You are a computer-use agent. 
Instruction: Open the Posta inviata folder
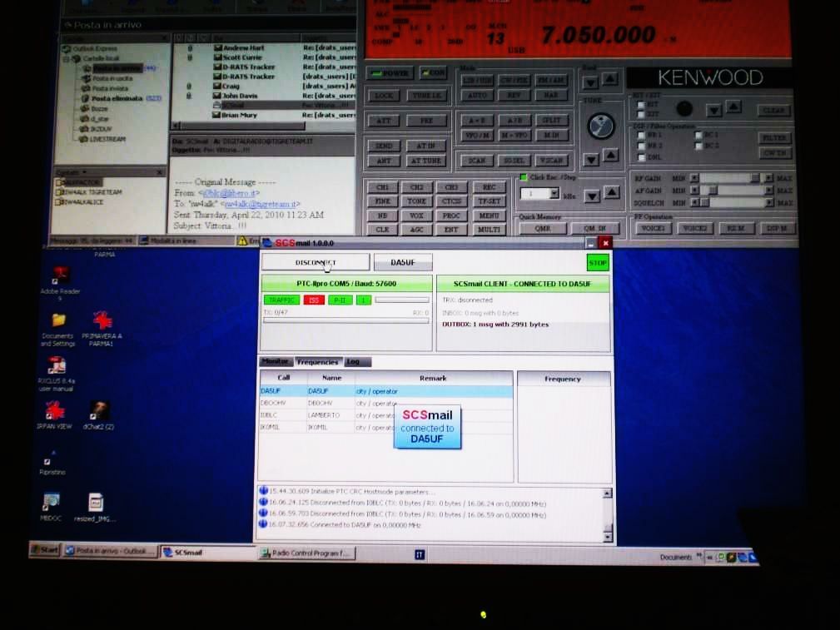coord(111,88)
